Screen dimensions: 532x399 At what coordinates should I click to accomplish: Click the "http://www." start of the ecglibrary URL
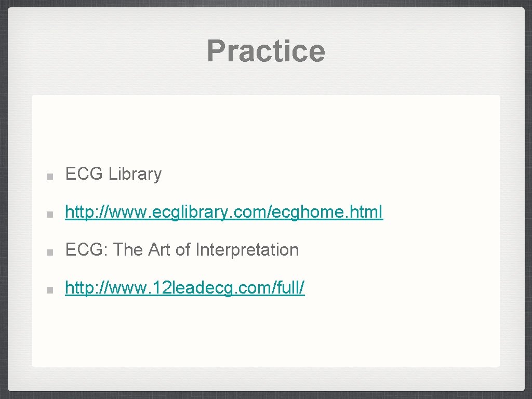point(99,212)
